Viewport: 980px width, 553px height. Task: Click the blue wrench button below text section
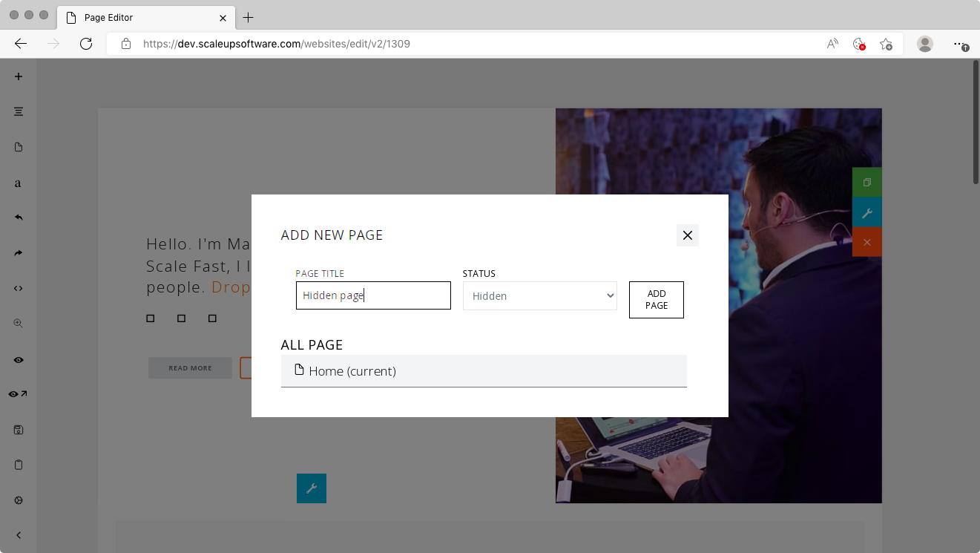point(312,488)
